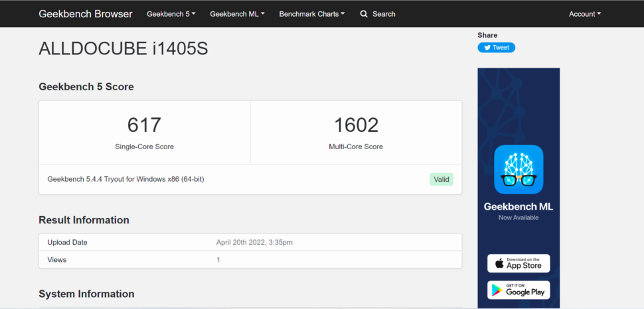Click the Search magnifier icon
Screen dimensions: 644x309
(x=363, y=14)
